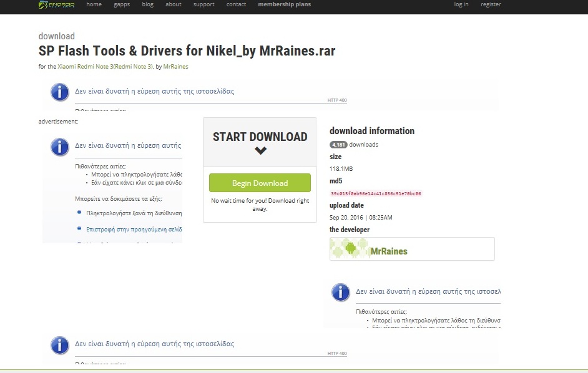Viewport: 588px width, 373px height.
Task: Open the Xiaomi Redmi Note 3 device link
Action: point(105,66)
